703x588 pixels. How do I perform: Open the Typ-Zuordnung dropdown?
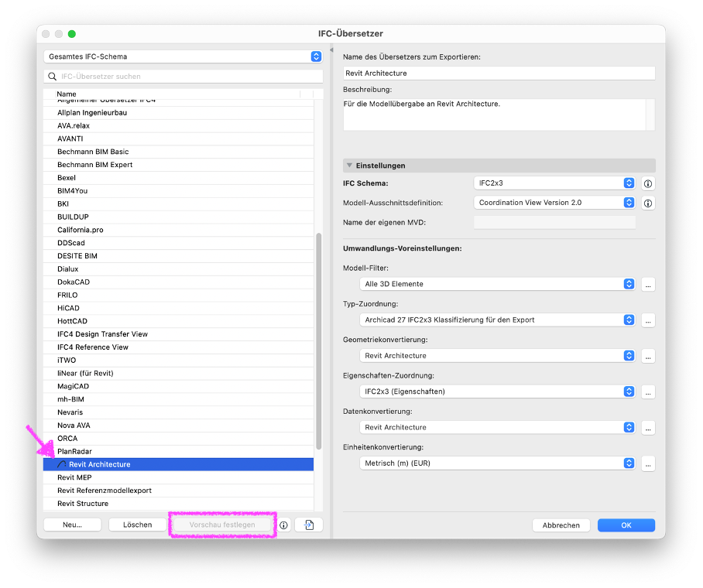point(497,320)
